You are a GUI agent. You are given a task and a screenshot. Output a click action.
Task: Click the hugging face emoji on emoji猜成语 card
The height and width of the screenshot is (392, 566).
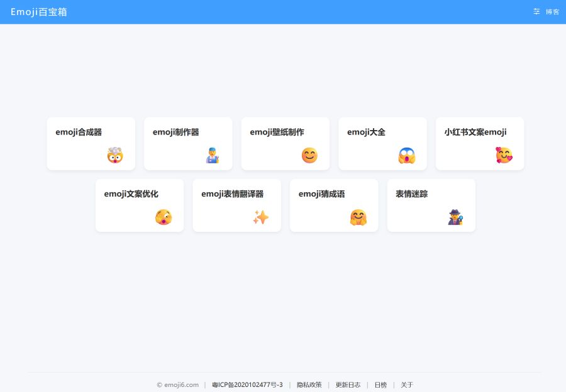(358, 217)
